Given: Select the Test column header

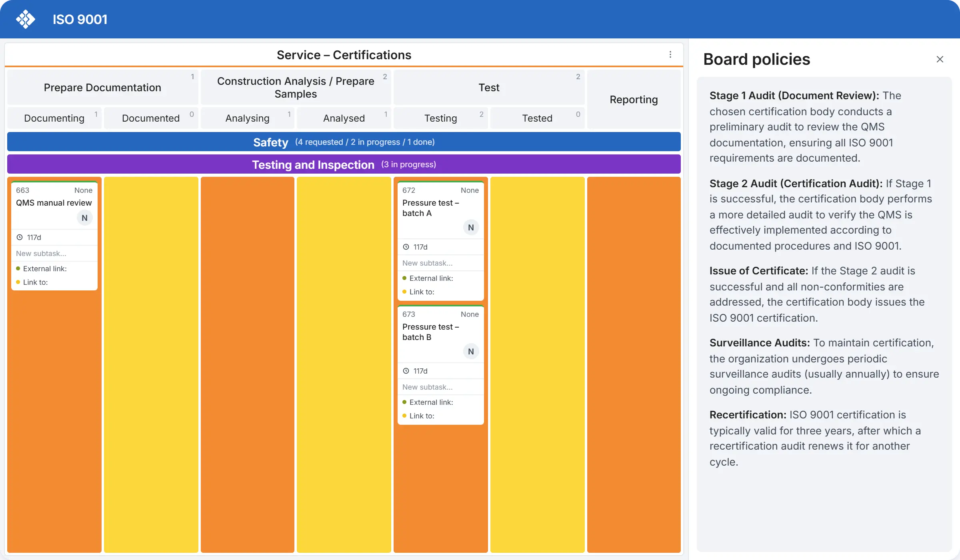Looking at the screenshot, I should 489,87.
